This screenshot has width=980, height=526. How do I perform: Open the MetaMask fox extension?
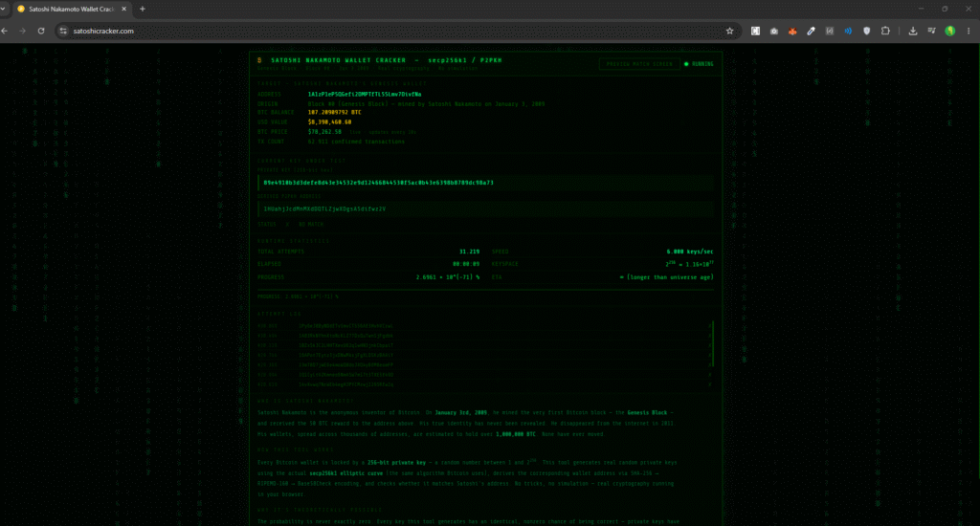792,31
